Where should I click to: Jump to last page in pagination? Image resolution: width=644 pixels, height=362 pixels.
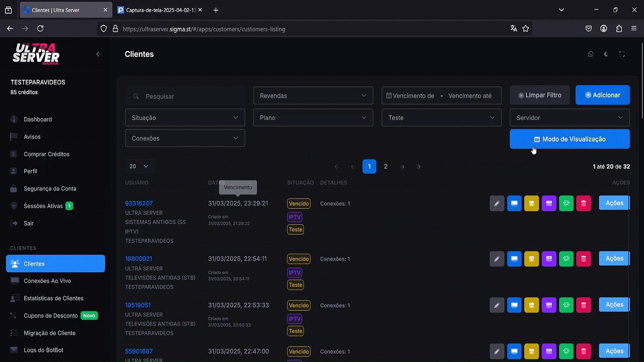(419, 166)
